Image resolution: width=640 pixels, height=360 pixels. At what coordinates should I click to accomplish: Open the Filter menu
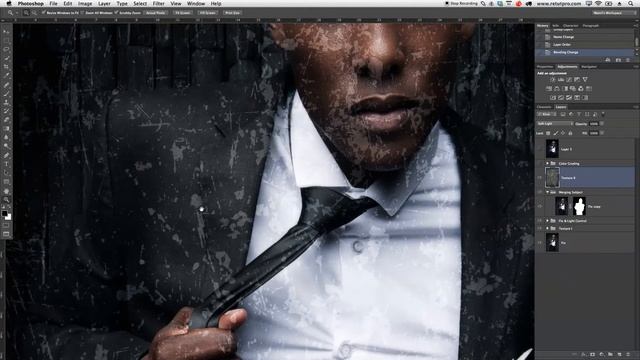coord(158,3)
